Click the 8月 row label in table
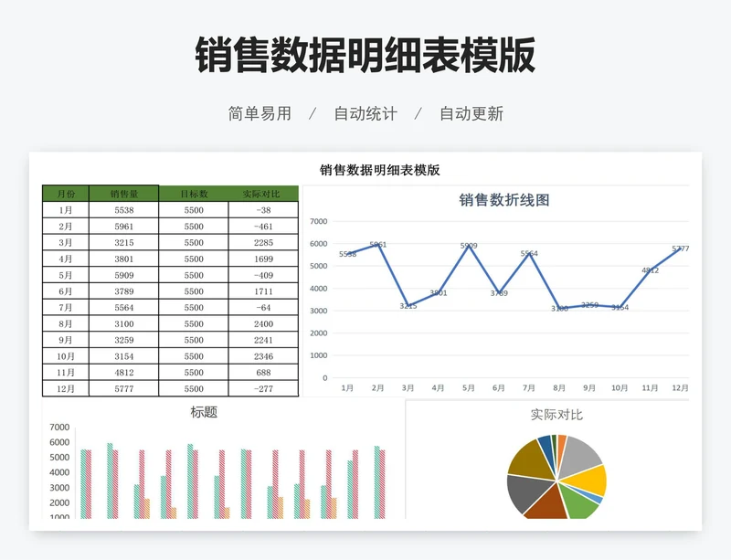731x560 pixels. [x=66, y=323]
